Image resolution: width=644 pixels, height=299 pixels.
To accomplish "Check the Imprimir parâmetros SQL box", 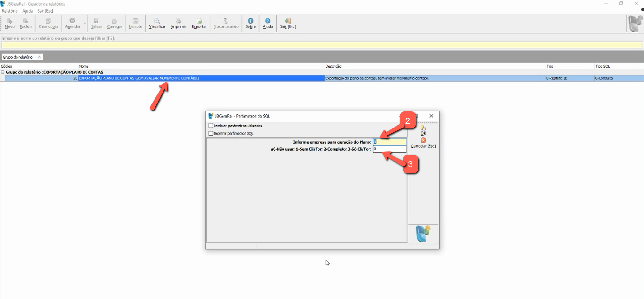I will click(211, 134).
